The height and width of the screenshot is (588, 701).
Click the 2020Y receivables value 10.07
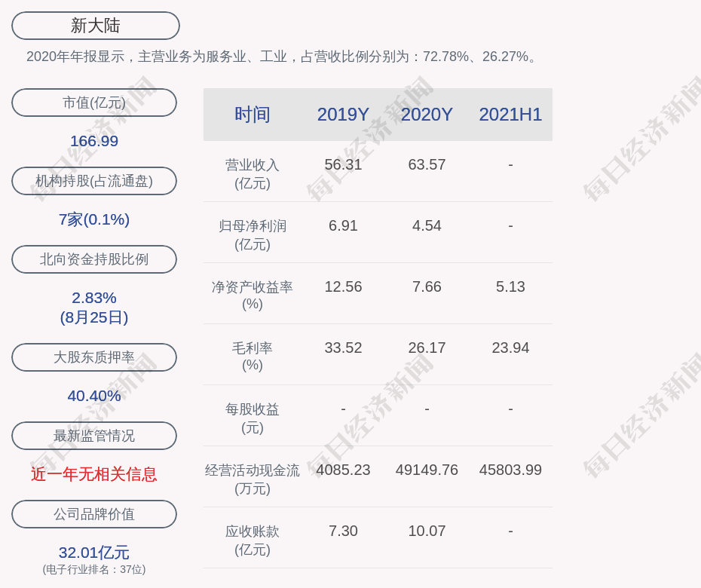[427, 531]
